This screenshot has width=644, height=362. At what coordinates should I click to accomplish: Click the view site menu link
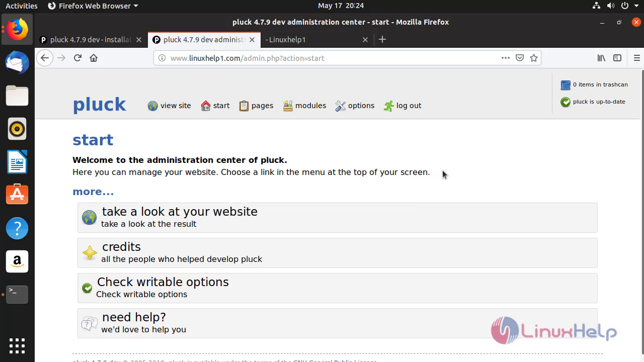[x=176, y=106]
